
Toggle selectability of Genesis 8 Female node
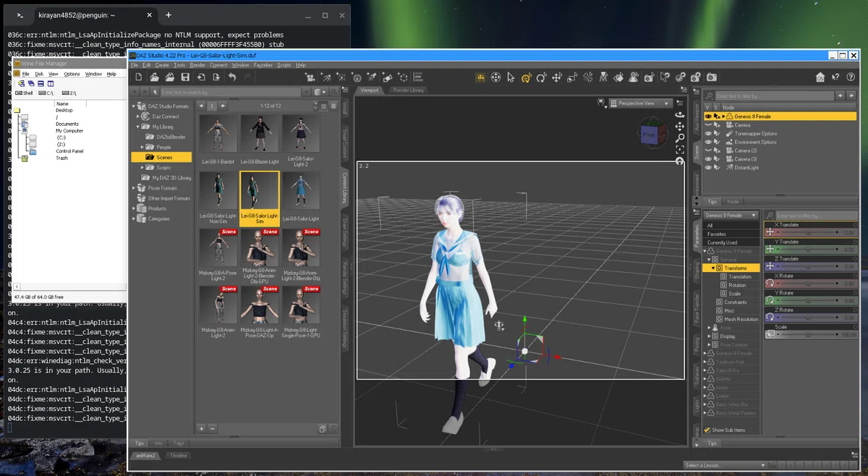[717, 116]
